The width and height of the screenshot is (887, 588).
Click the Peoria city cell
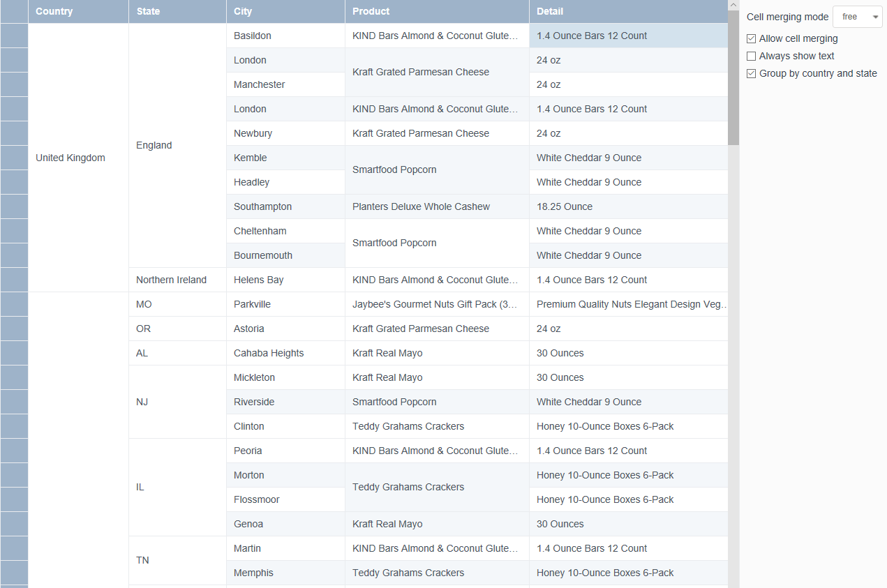pos(285,451)
